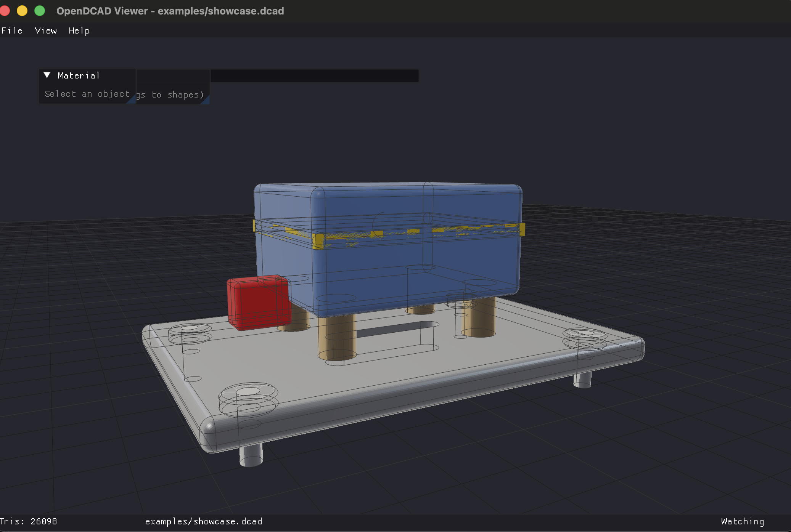791x532 pixels.
Task: Open the View menu
Action: point(45,30)
